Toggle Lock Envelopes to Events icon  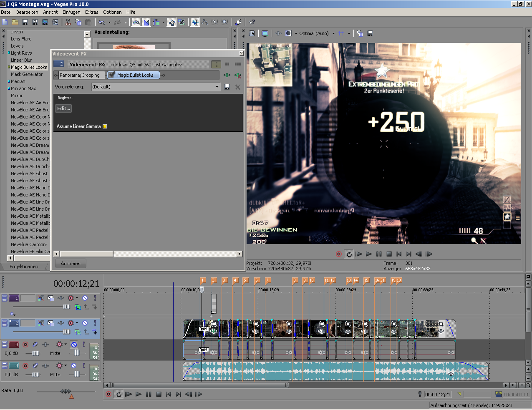point(171,22)
